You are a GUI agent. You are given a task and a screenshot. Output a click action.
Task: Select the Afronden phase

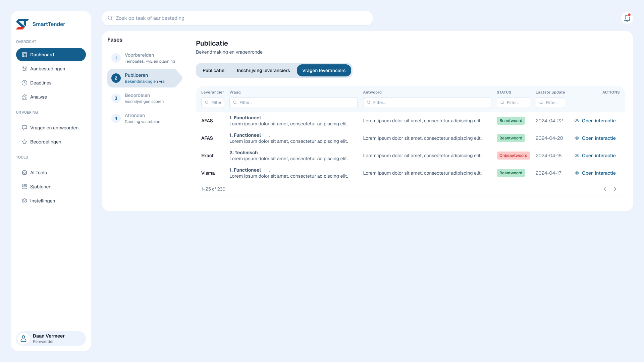145,118
